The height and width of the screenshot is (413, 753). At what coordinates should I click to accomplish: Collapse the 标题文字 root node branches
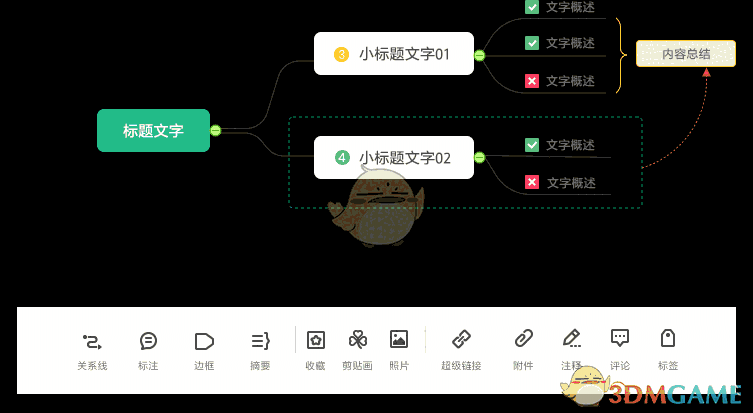[x=216, y=130]
